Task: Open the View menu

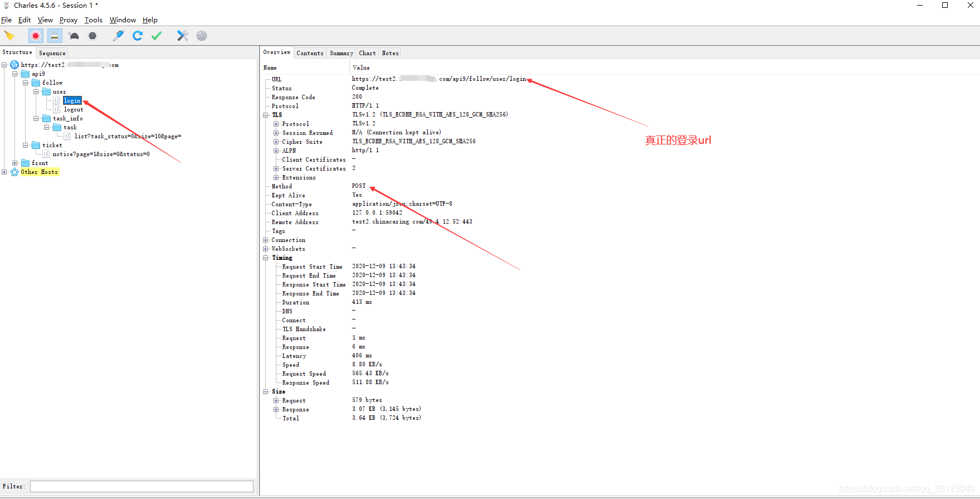Action: 45,20
